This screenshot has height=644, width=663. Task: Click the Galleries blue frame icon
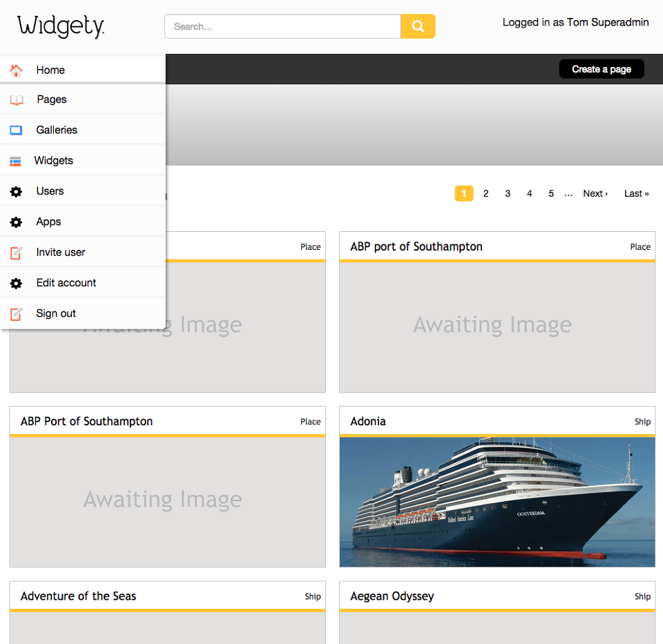click(x=16, y=130)
